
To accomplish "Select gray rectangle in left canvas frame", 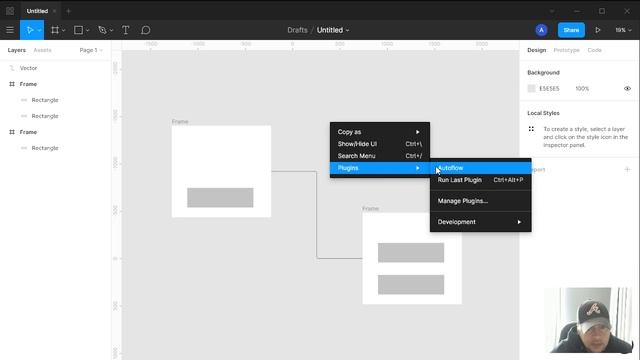I will click(220, 198).
